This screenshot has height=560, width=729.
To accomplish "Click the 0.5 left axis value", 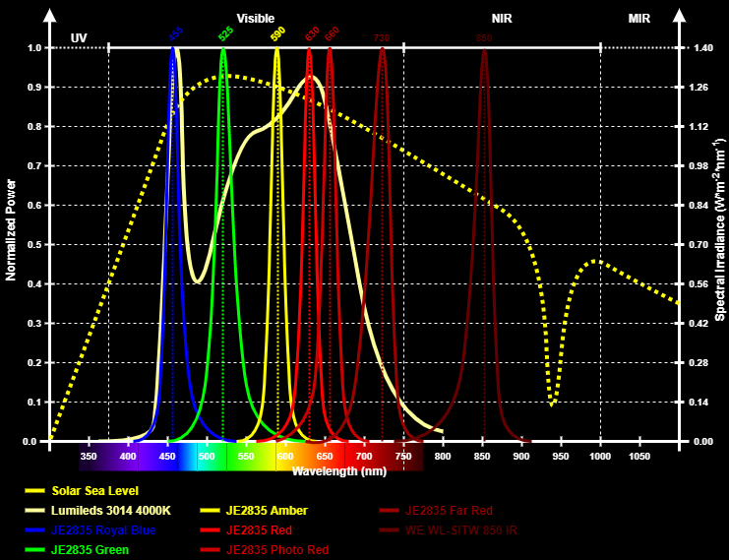I will [35, 245].
